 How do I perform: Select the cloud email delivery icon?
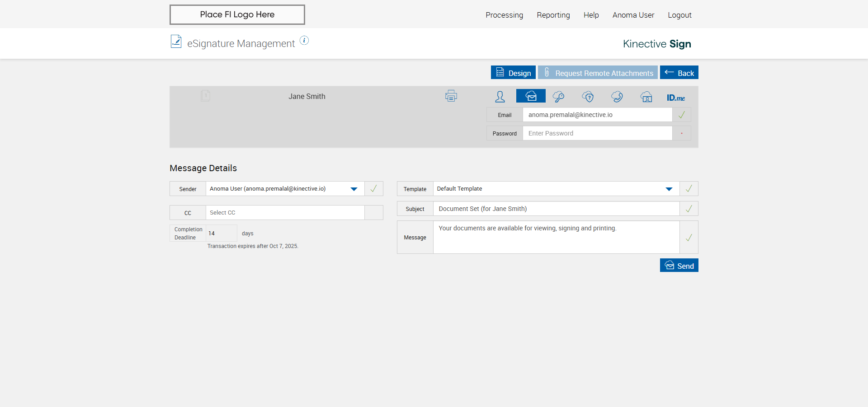pyautogui.click(x=531, y=96)
